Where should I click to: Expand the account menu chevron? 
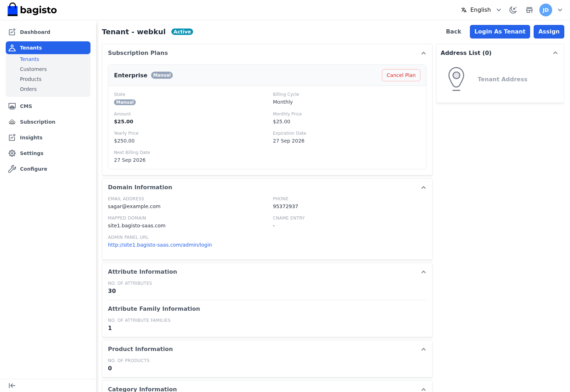point(560,10)
